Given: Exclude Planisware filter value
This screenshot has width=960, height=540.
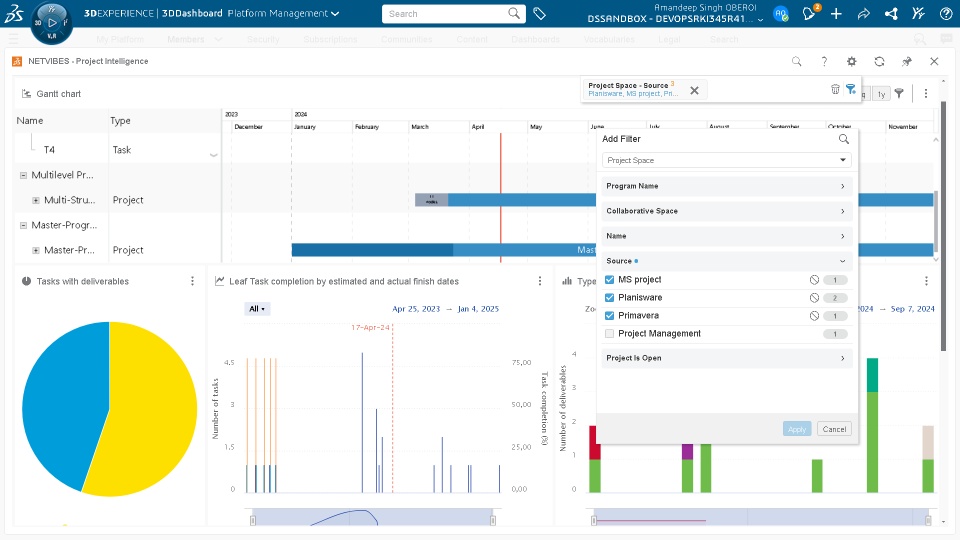Looking at the screenshot, I should (814, 298).
